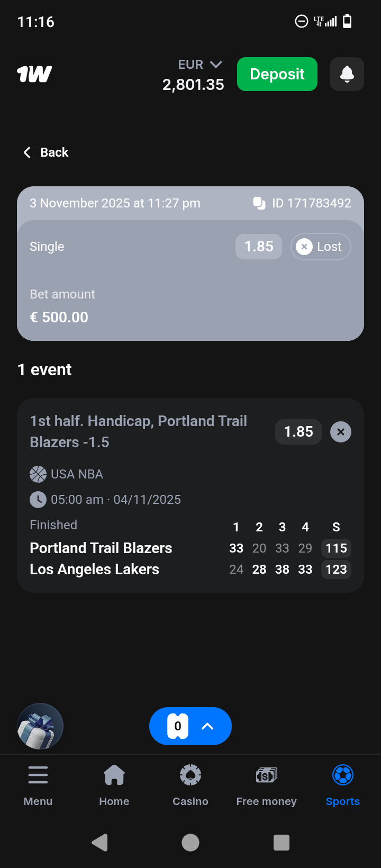The height and width of the screenshot is (868, 381).
Task: Open the EUR currency dropdown
Action: (x=200, y=65)
